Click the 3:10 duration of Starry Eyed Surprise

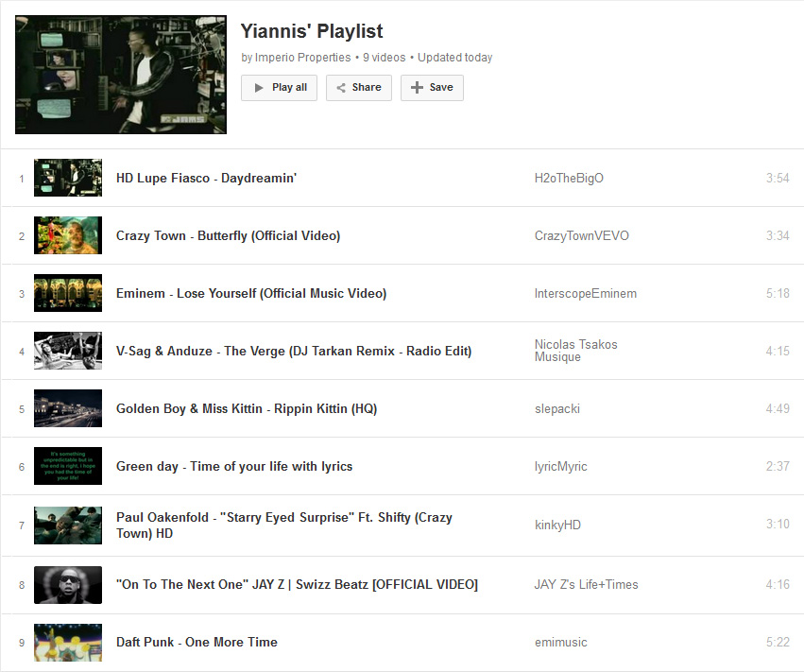coord(778,525)
